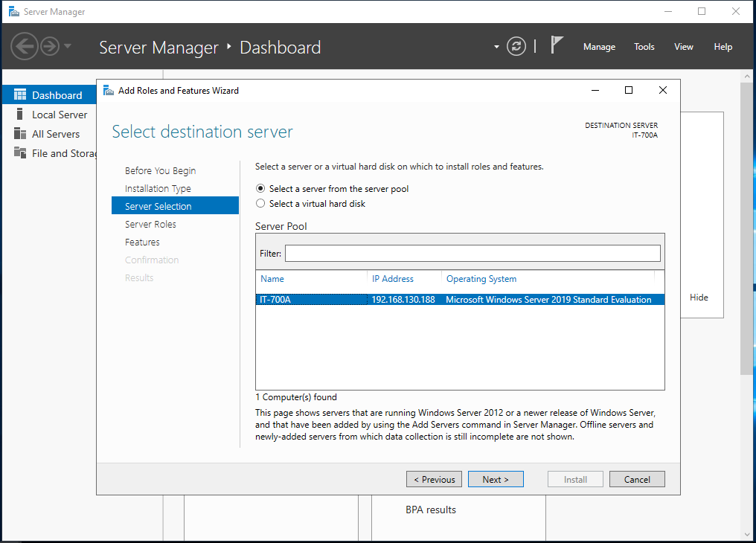
Task: Click BPA results in dashboard tile
Action: (x=431, y=510)
